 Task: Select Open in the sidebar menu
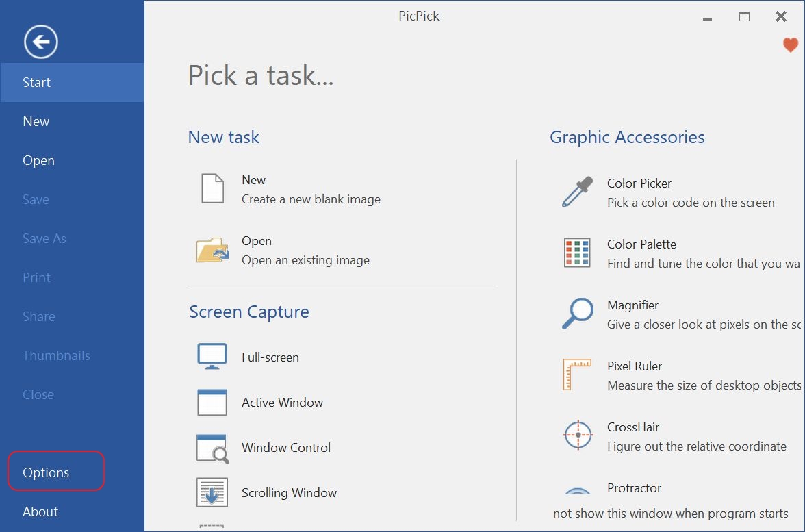pyautogui.click(x=73, y=160)
